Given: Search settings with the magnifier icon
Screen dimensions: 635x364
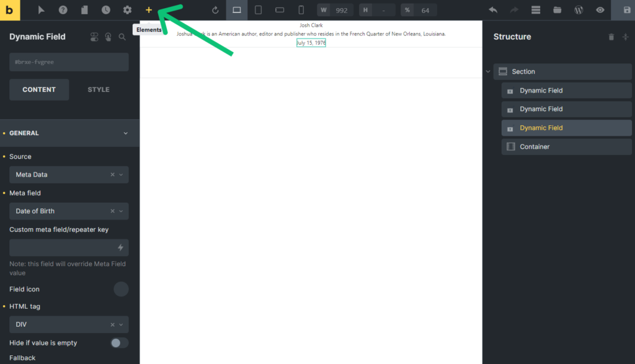Looking at the screenshot, I should pyautogui.click(x=122, y=37).
